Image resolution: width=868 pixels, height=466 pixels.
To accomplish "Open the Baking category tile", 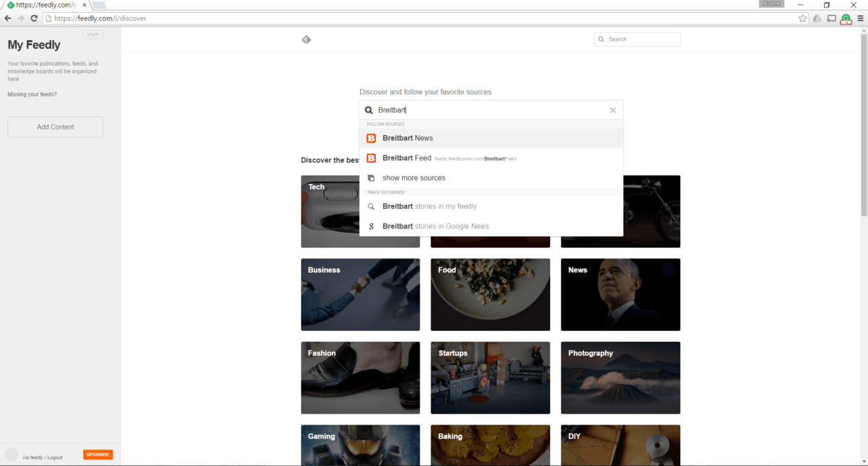I will click(x=490, y=445).
